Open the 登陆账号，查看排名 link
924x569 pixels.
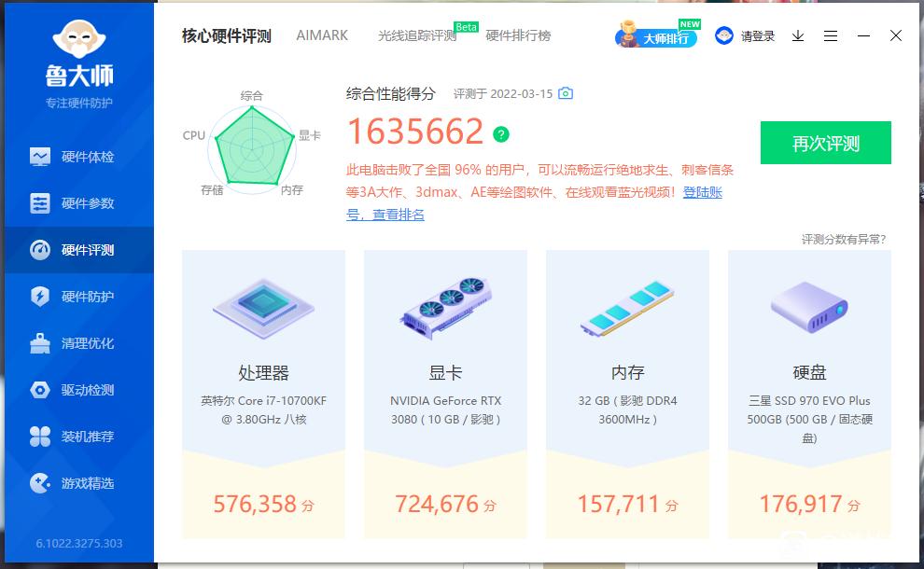pos(534,203)
